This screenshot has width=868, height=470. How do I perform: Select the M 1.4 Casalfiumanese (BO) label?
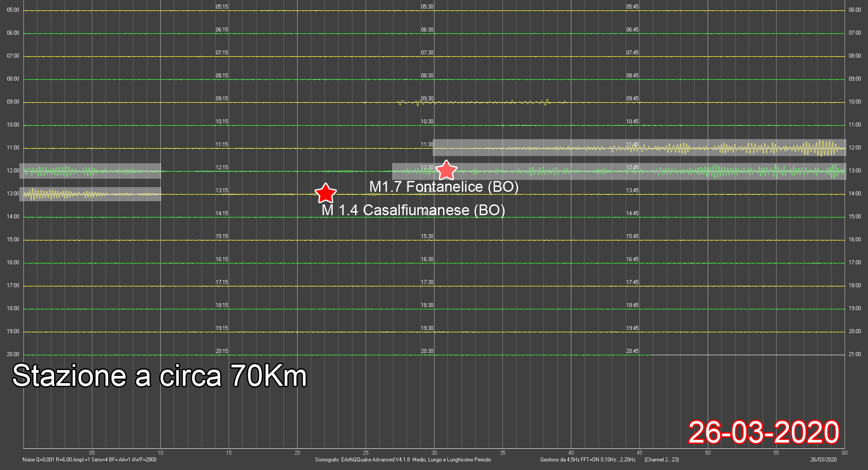pyautogui.click(x=413, y=210)
